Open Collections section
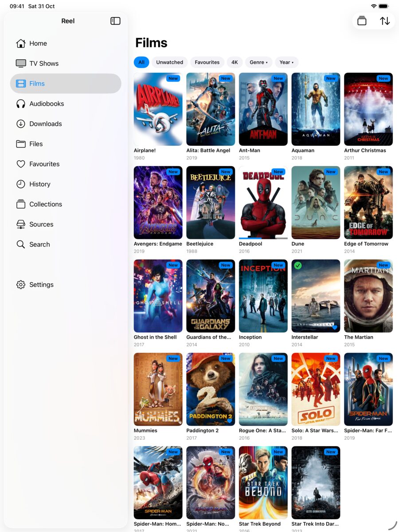Screen dimensions: 399x532 (x=66, y=204)
